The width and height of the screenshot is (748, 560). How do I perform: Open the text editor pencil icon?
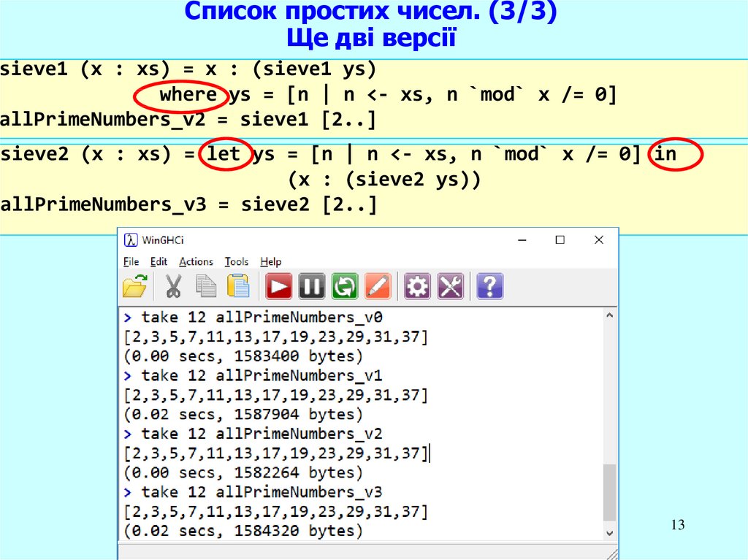(x=377, y=286)
